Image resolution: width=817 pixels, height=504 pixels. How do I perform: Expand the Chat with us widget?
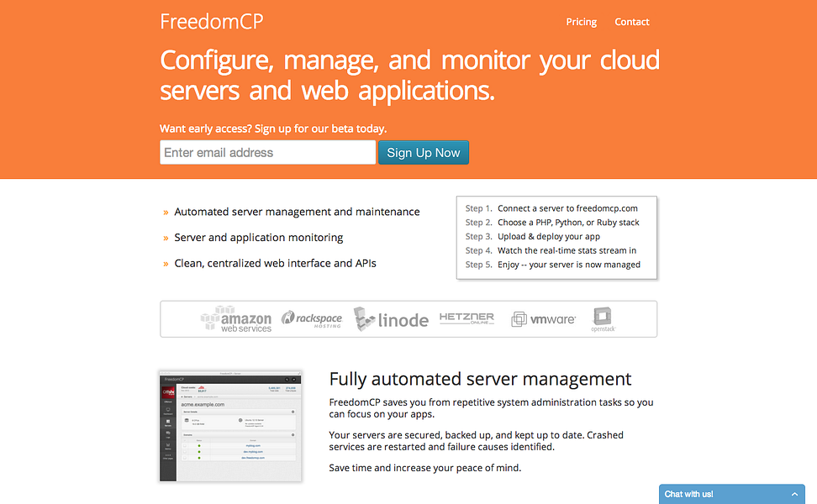pyautogui.click(x=794, y=494)
